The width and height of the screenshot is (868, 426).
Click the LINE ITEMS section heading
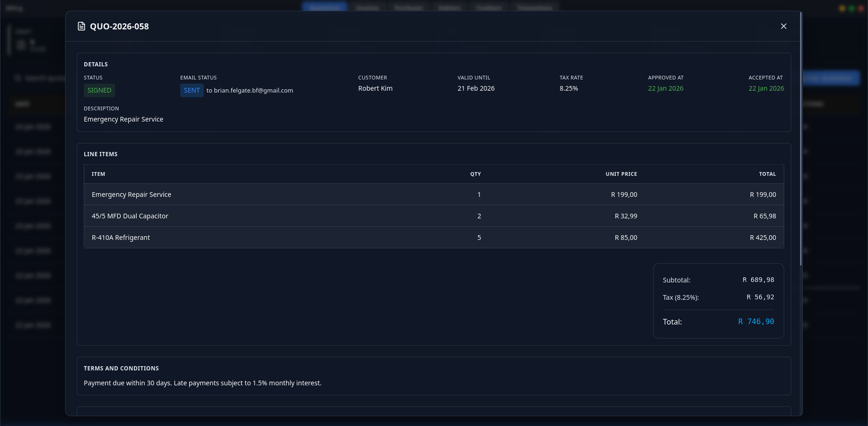[100, 154]
